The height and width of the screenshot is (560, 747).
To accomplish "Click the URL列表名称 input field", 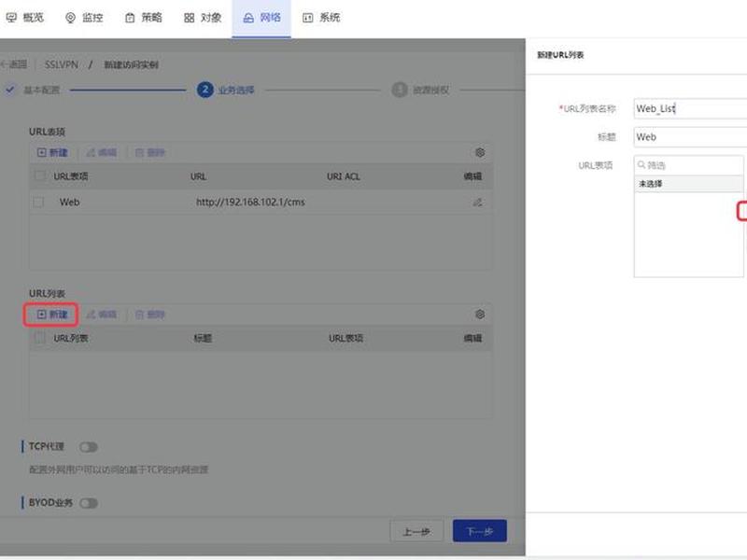I will click(x=690, y=108).
